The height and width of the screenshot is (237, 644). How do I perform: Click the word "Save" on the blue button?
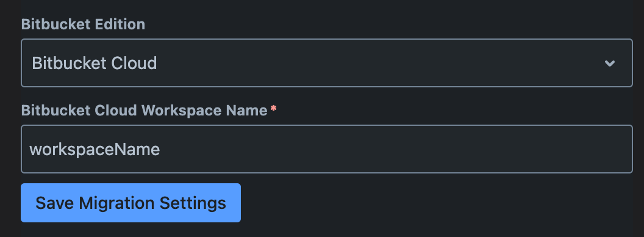pos(55,203)
